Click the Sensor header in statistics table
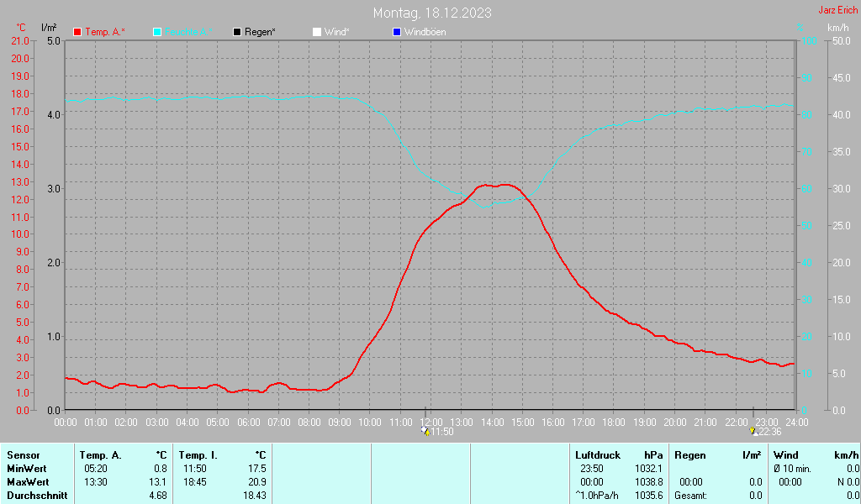Image resolution: width=861 pixels, height=504 pixels. coord(24,454)
